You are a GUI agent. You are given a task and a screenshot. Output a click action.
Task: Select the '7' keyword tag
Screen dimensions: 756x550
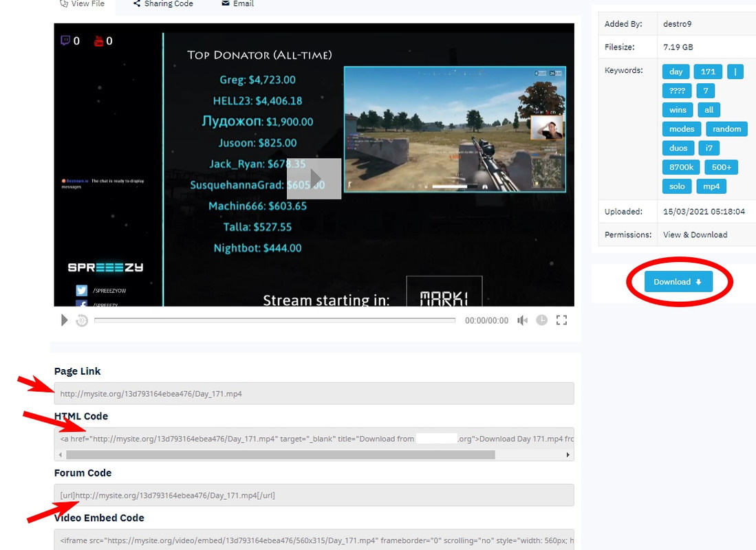(x=705, y=91)
